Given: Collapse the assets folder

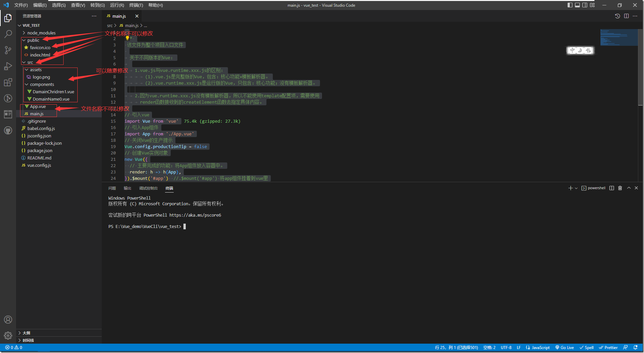Looking at the screenshot, I should pos(59,70).
